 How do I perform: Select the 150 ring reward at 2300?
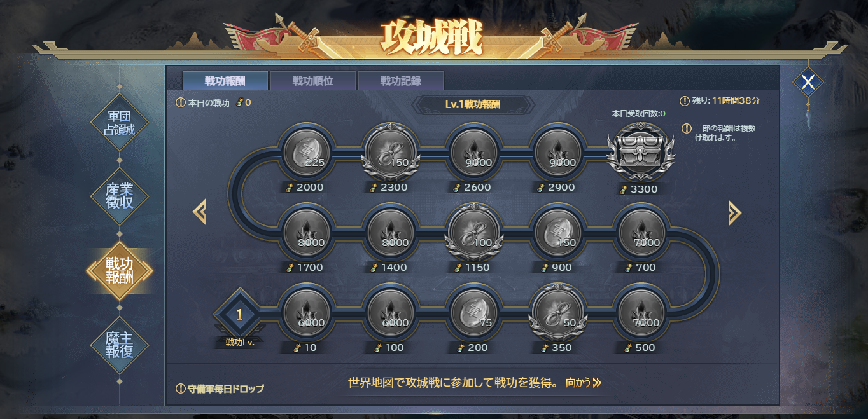[390, 152]
